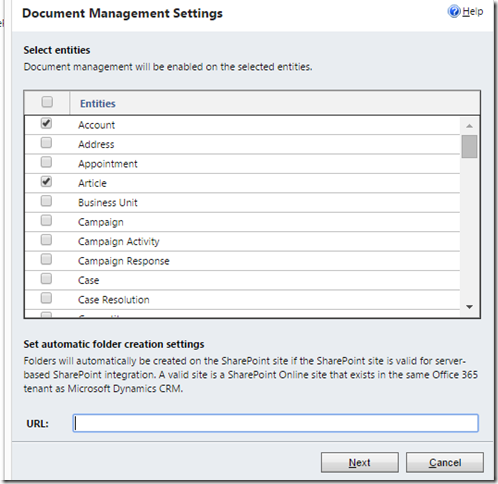Check the Campaign Response checkbox
Viewport: 498px width, 484px height.
click(46, 259)
